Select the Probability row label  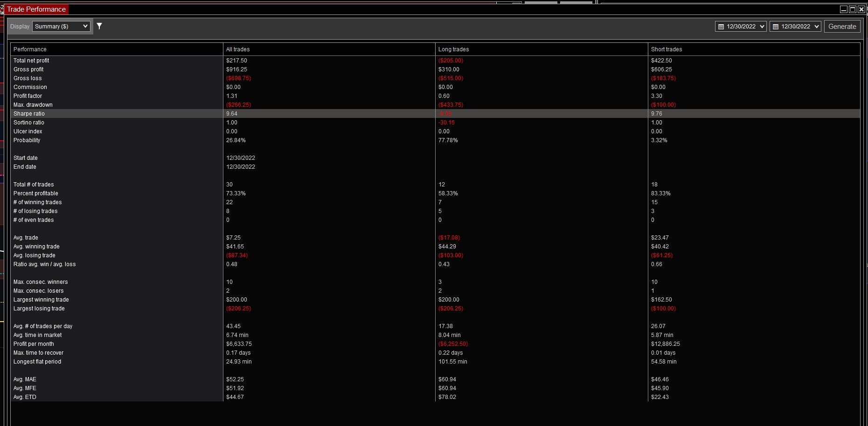coord(27,140)
